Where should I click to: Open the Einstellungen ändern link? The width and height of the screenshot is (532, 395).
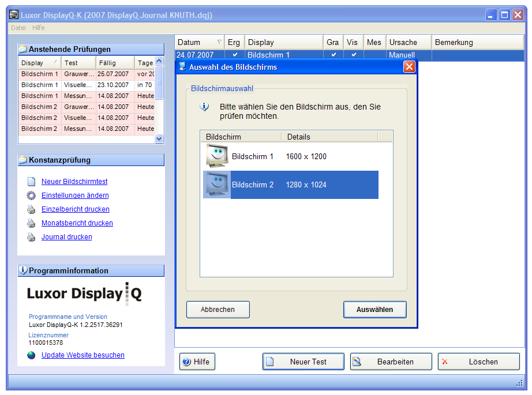[x=75, y=195]
